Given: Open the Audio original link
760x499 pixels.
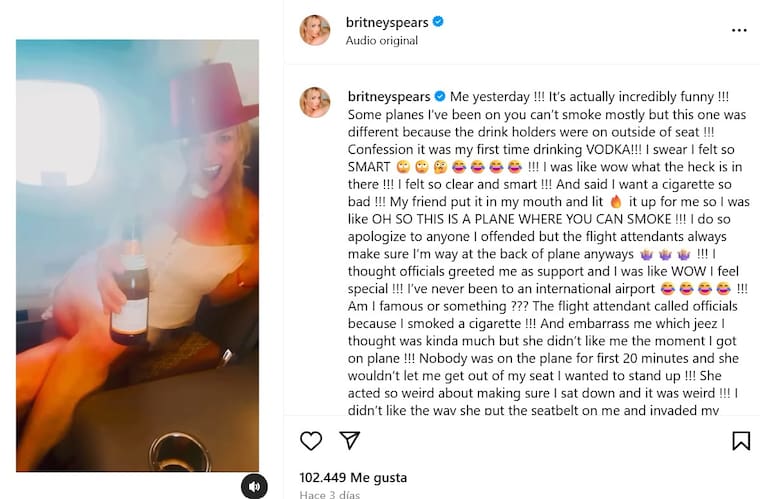Looking at the screenshot, I should click(x=381, y=41).
